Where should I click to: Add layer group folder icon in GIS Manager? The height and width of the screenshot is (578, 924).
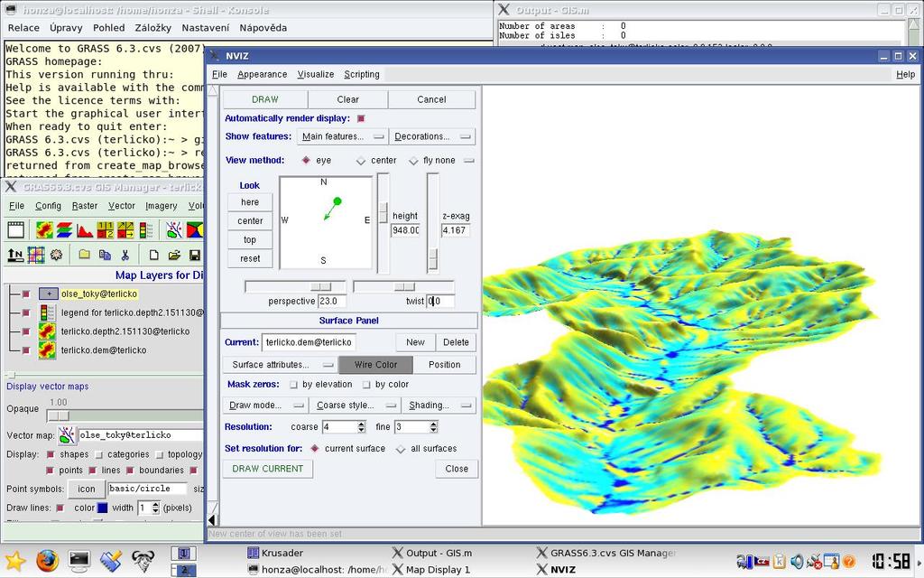click(84, 255)
